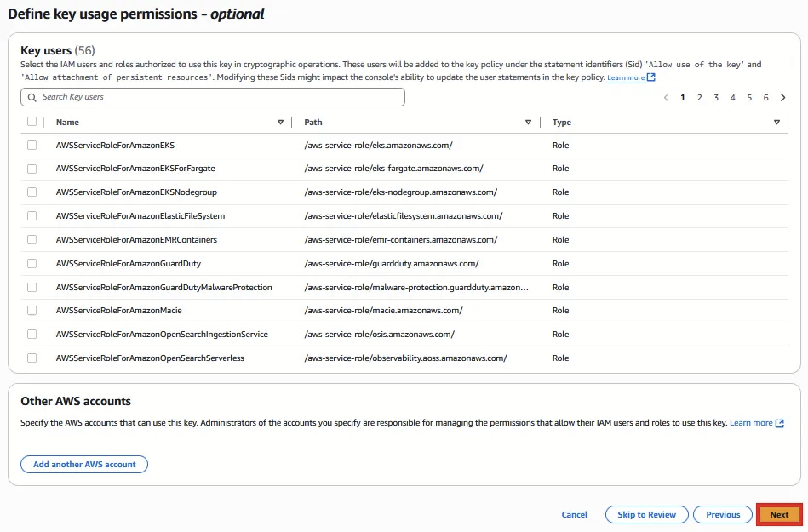This screenshot has width=808, height=532.
Task: Click the Add another AWS account button
Action: (84, 464)
